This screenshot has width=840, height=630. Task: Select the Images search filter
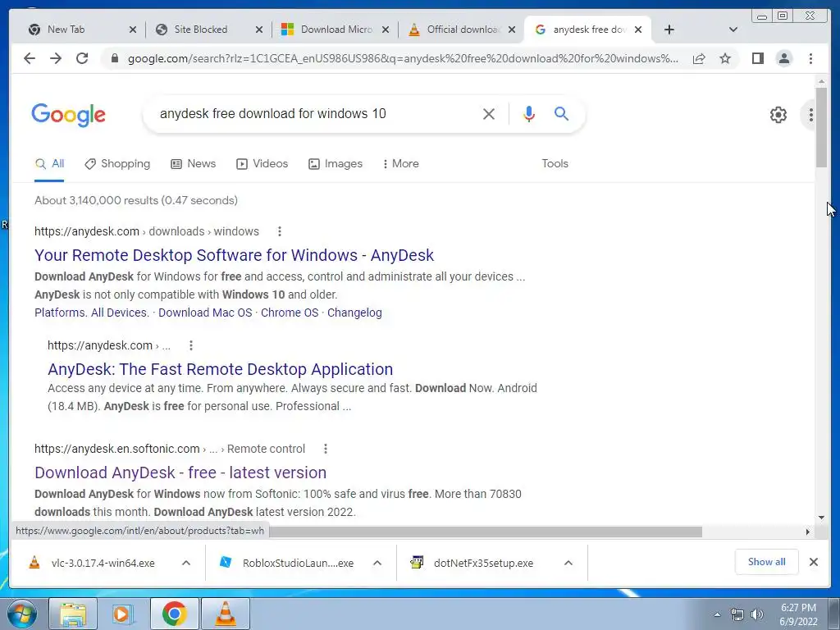(336, 164)
